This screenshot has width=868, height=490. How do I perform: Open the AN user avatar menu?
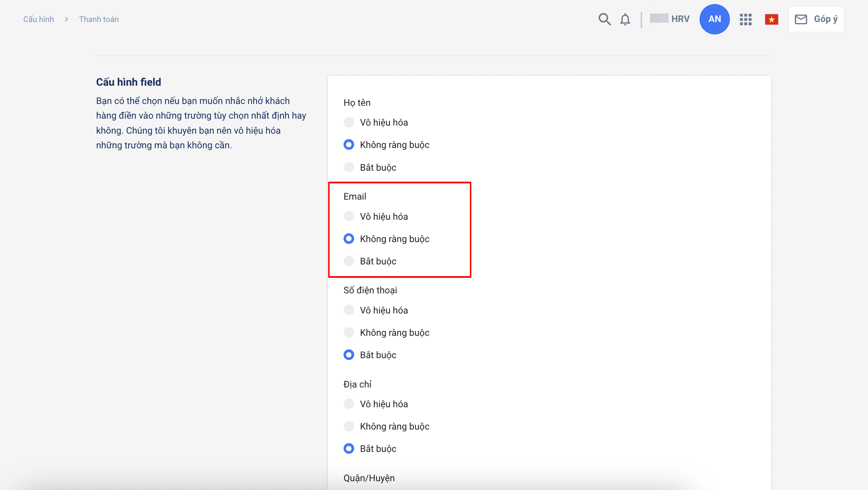pyautogui.click(x=714, y=19)
